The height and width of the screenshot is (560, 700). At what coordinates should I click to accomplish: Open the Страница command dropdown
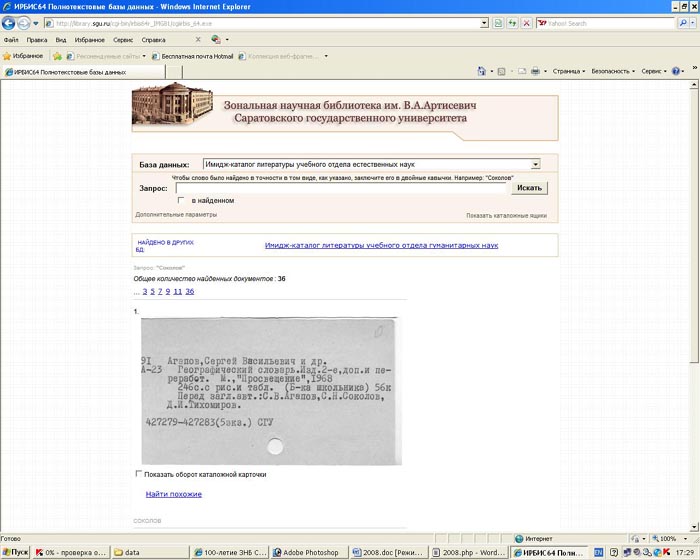pos(568,71)
